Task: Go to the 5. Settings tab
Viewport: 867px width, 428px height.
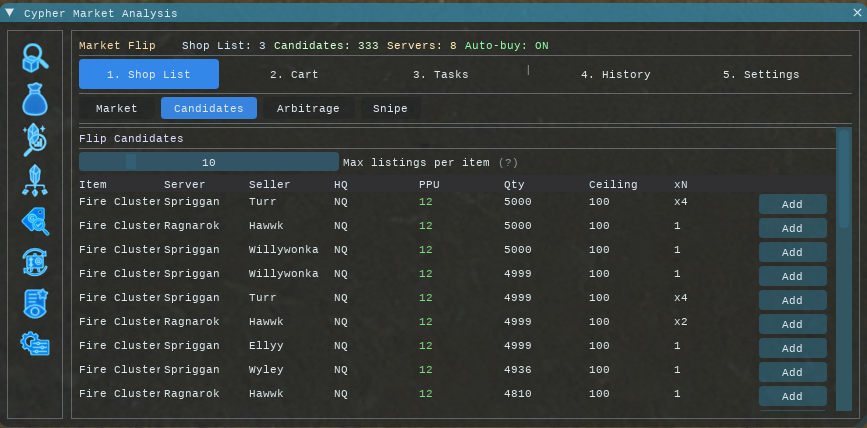Action: [x=760, y=75]
